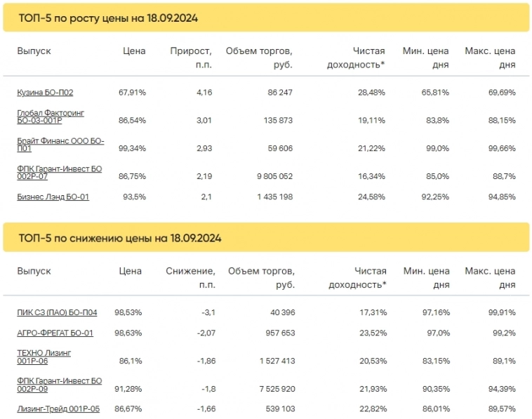The width and height of the screenshot is (532, 419).
Task: Click the 'ТОП-5 по снижению цены' banner title
Action: click(x=119, y=238)
